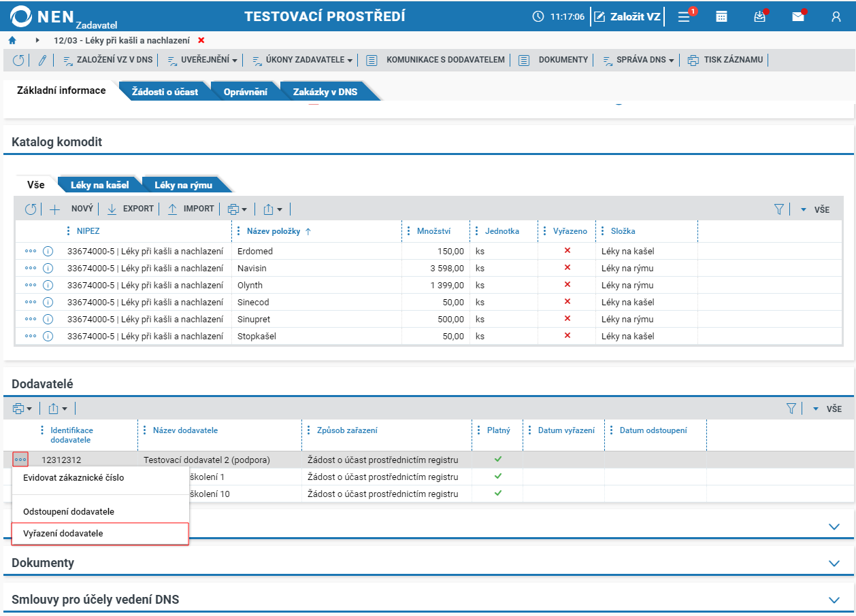Image resolution: width=856 pixels, height=616 pixels.
Task: Choose Vyřazení dodavatele
Action: pyautogui.click(x=100, y=534)
